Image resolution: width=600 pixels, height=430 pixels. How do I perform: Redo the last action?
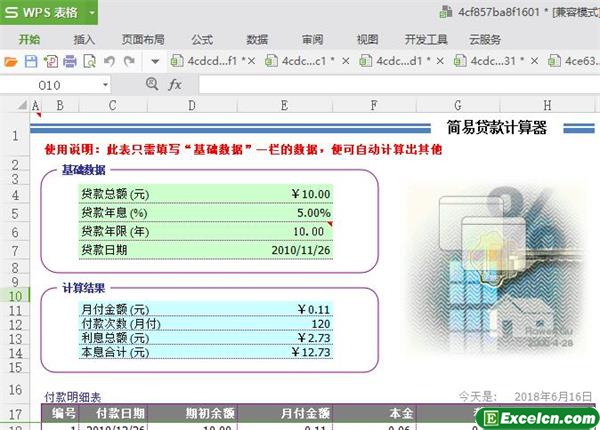pyautogui.click(x=129, y=61)
